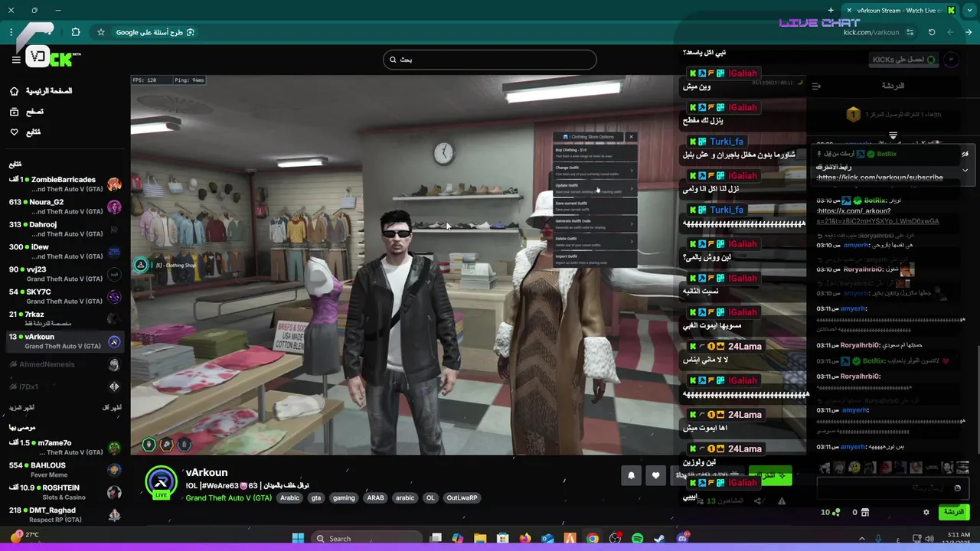The image size is (980, 551).
Task: Select the Arabic tag chip
Action: pos(289,497)
